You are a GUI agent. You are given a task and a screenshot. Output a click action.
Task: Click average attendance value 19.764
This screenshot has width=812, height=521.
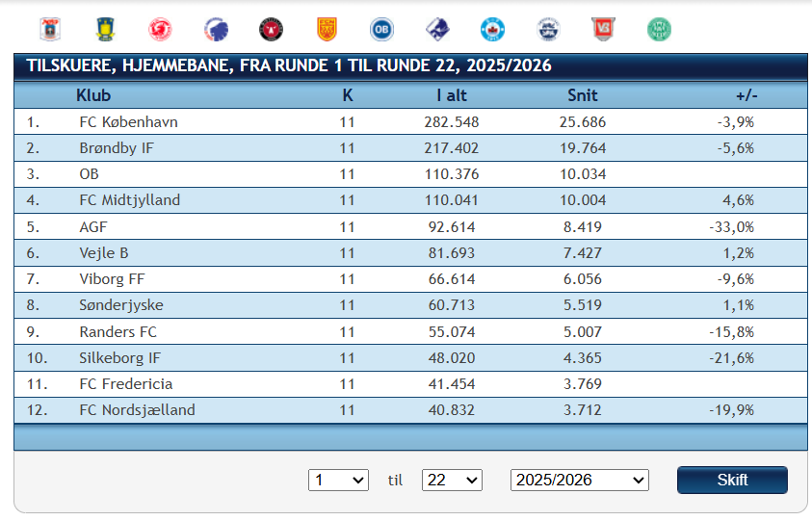(583, 148)
